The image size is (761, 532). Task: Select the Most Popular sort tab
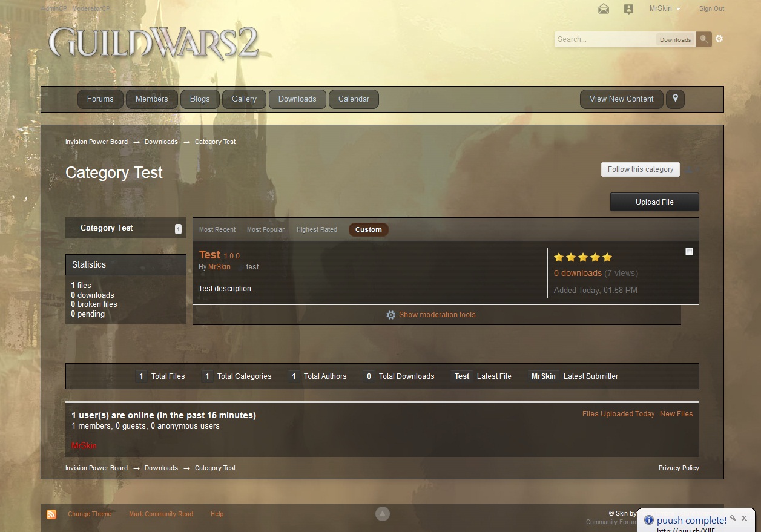pos(265,229)
